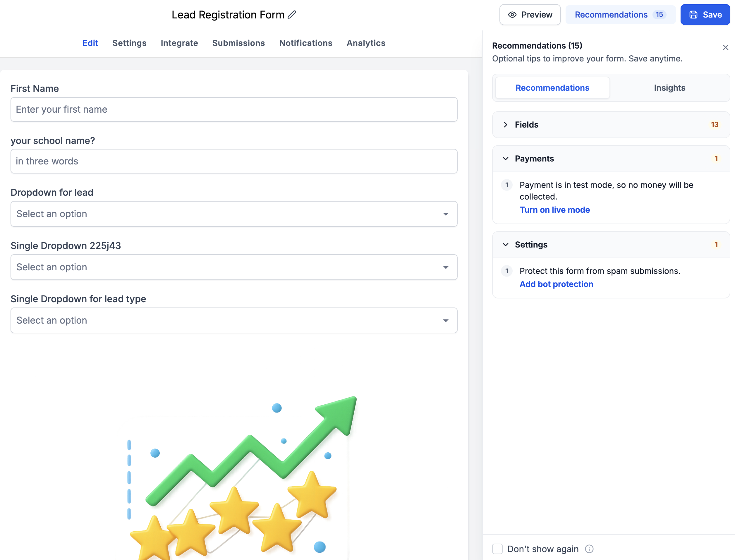This screenshot has height=560, width=735.
Task: Open the Dropdown for lead select
Action: pyautogui.click(x=234, y=214)
